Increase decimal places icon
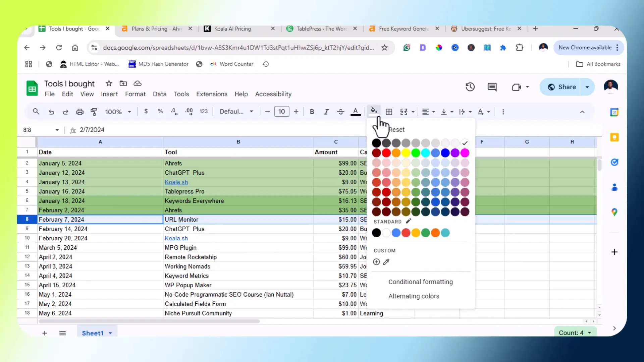 (x=189, y=112)
